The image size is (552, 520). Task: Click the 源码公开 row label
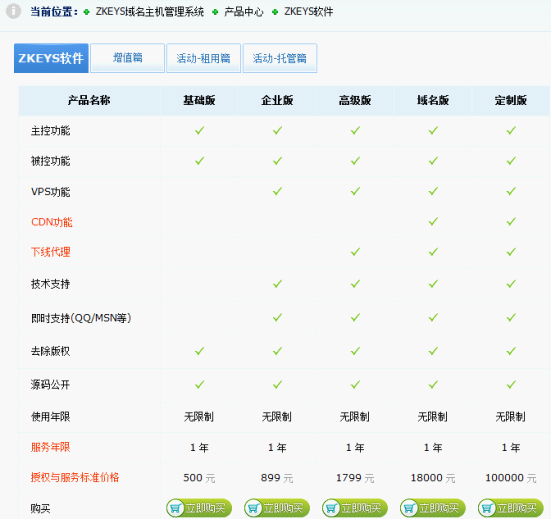50,384
